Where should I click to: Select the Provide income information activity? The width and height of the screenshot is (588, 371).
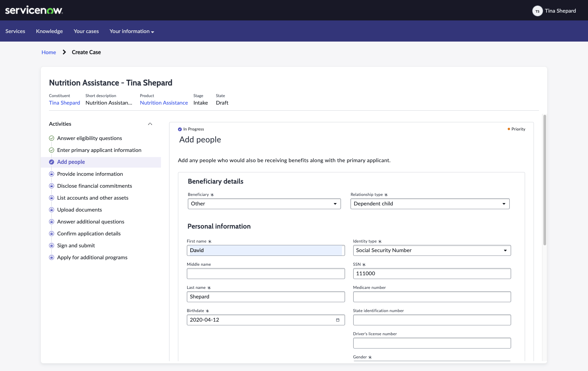pos(90,174)
